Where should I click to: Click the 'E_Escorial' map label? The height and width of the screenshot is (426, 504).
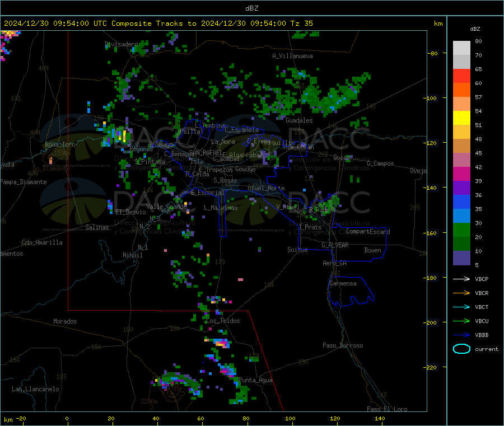click(x=208, y=193)
